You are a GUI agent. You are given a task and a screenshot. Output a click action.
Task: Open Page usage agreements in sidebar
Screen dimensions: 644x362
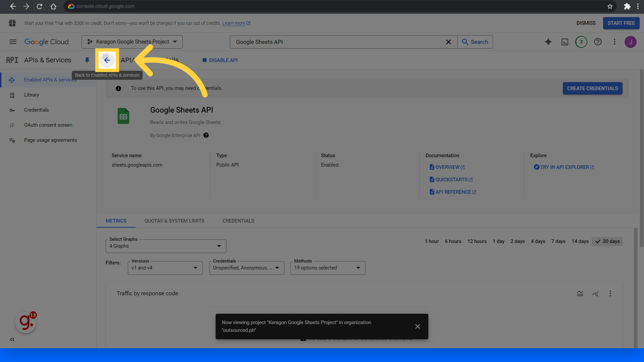(x=49, y=140)
